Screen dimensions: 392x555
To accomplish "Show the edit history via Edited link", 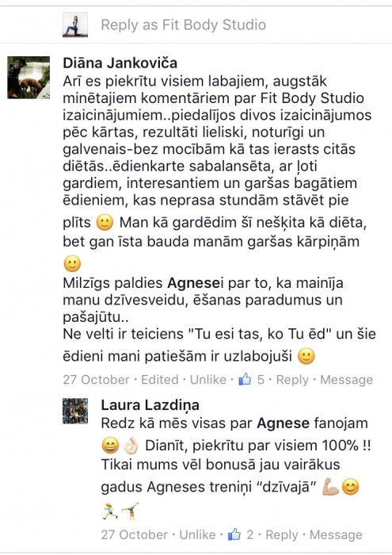I will 160,380.
